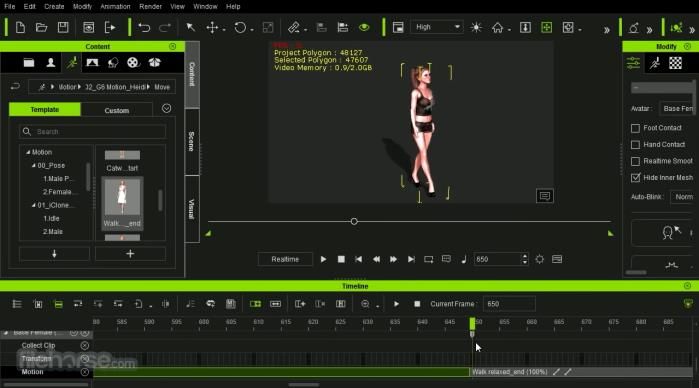Click the Preference gear next to frame box
The width and height of the screenshot is (699, 388).
click(x=539, y=259)
